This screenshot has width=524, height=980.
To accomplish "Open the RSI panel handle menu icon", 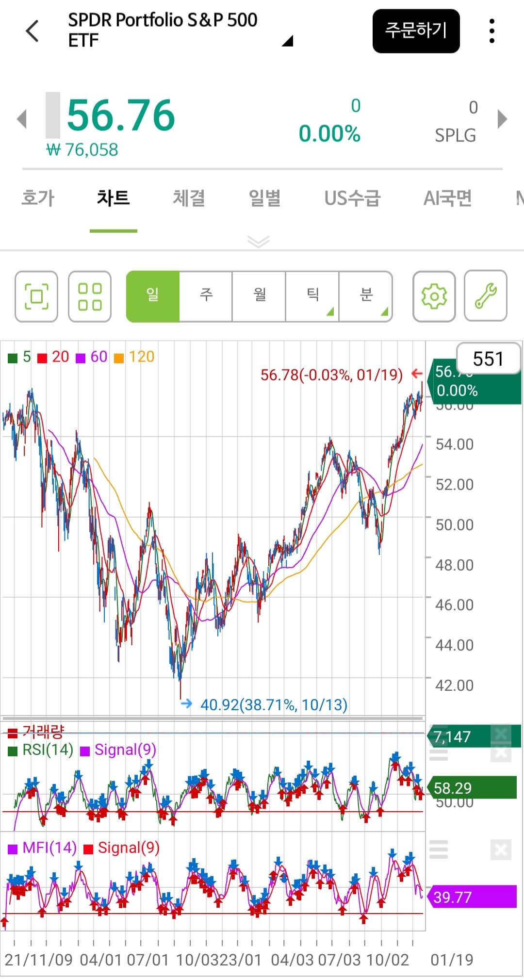I will (439, 754).
